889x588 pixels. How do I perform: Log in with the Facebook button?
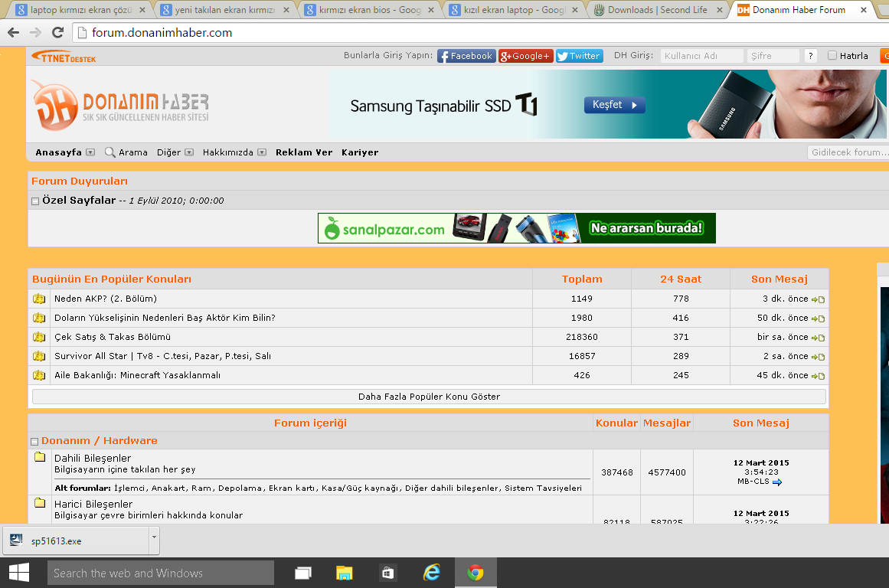coord(466,56)
